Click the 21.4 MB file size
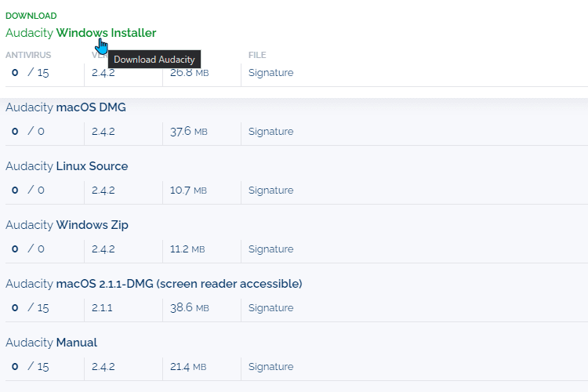This screenshot has height=392, width=588. (188, 367)
